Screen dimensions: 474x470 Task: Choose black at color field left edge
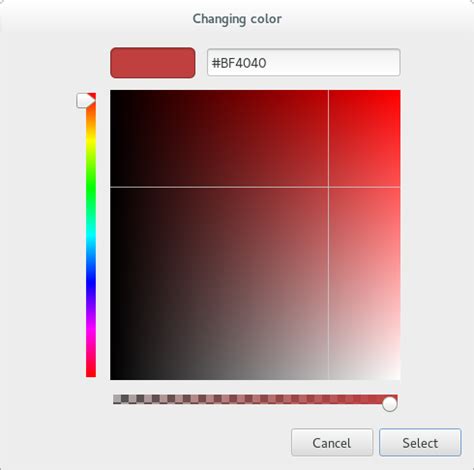[112, 233]
